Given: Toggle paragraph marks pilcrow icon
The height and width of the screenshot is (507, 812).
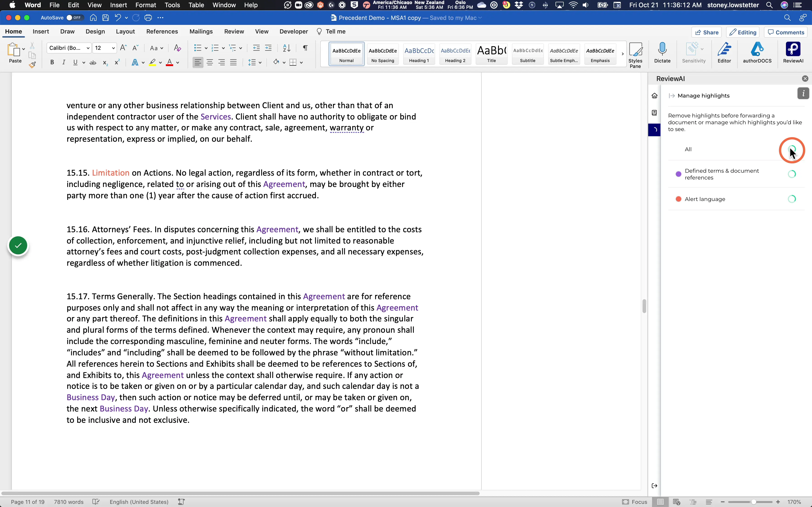Looking at the screenshot, I should point(305,48).
